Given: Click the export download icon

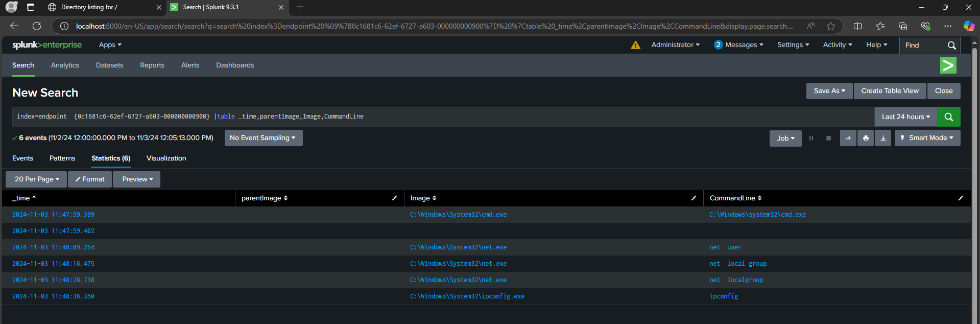Looking at the screenshot, I should [883, 138].
